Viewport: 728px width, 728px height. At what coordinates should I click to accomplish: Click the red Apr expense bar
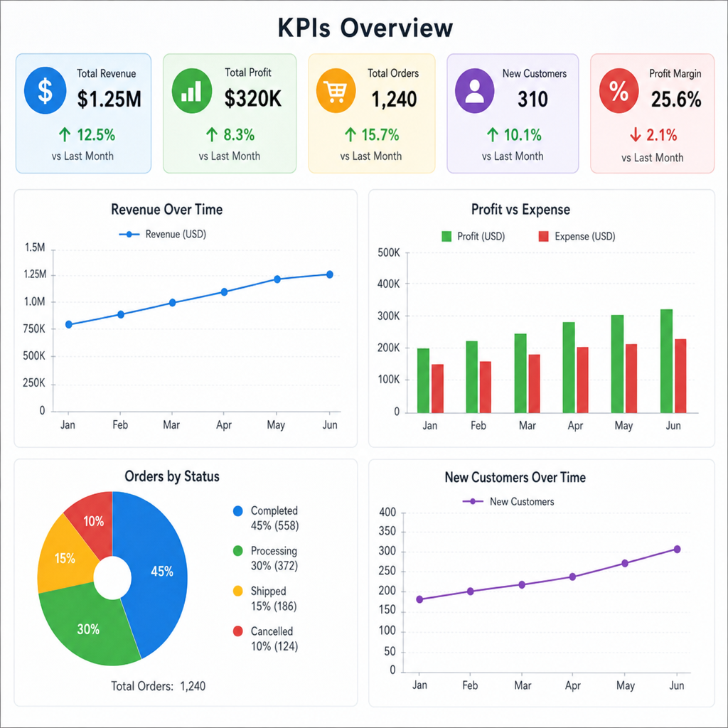tap(583, 380)
